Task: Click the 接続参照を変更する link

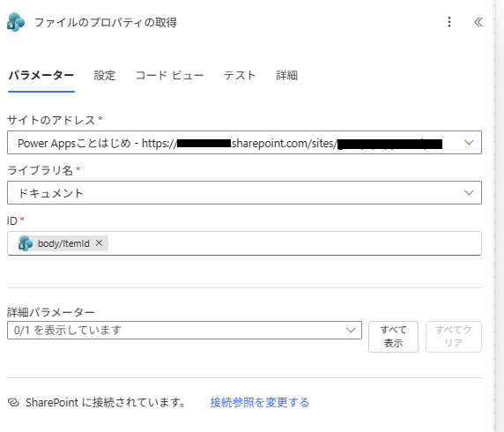Action: point(259,402)
